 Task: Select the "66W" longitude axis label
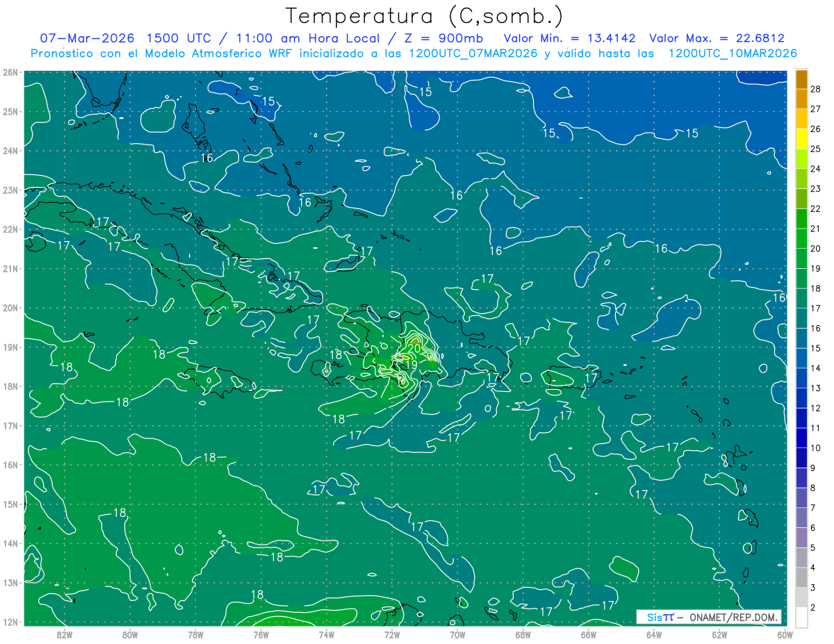point(588,634)
